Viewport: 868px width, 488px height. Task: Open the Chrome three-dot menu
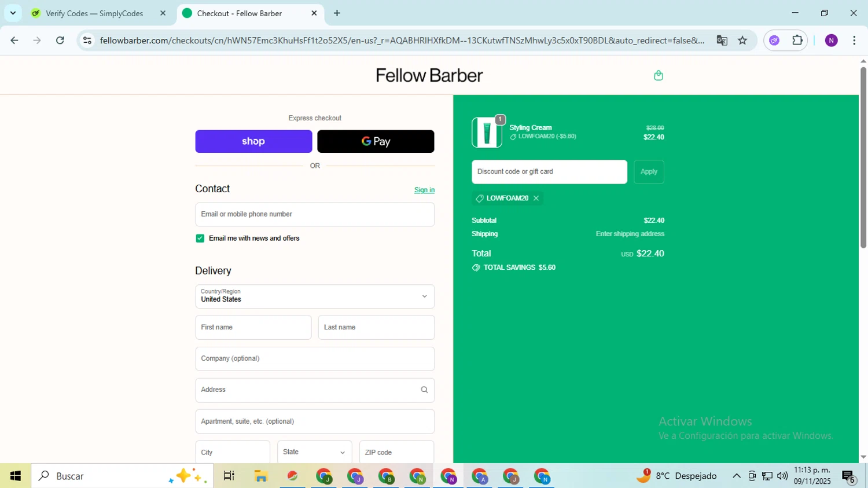pos(854,41)
